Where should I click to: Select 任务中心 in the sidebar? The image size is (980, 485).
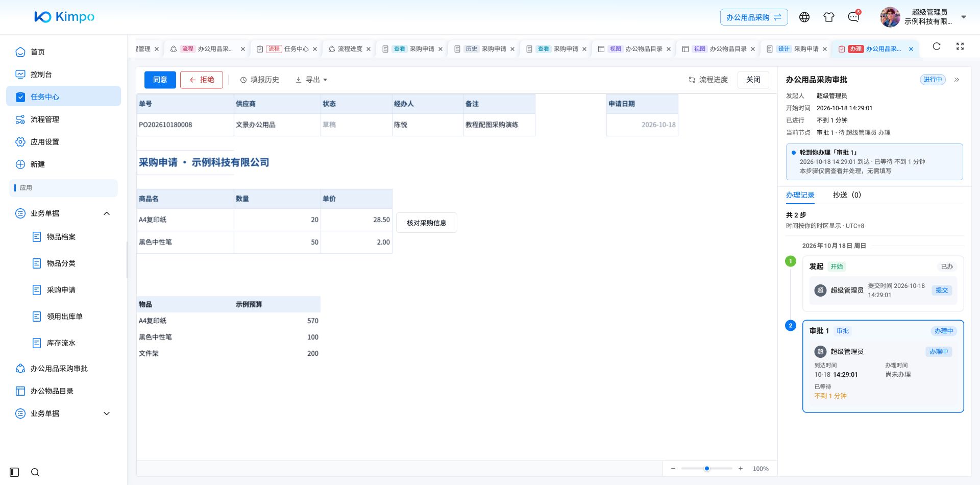63,96
